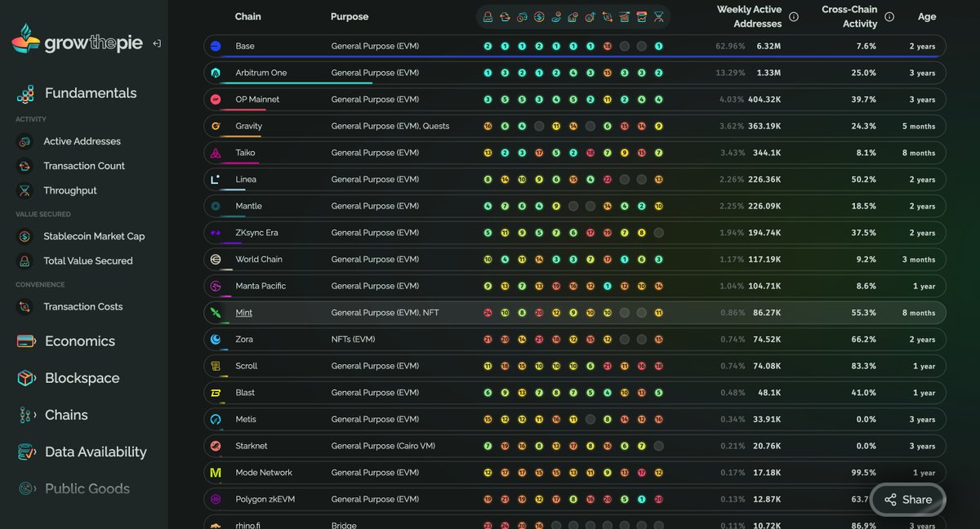980x529 pixels.
Task: Click the growthepie logo
Action: point(77,41)
